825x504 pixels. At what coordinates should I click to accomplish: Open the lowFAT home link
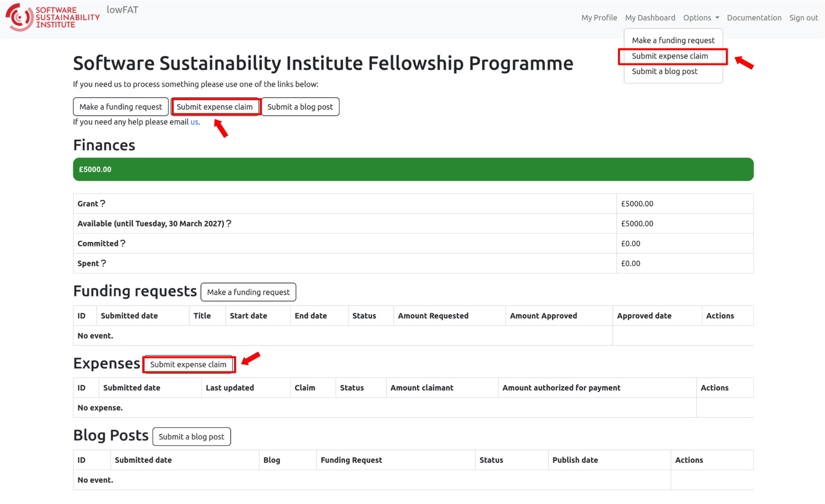(123, 10)
